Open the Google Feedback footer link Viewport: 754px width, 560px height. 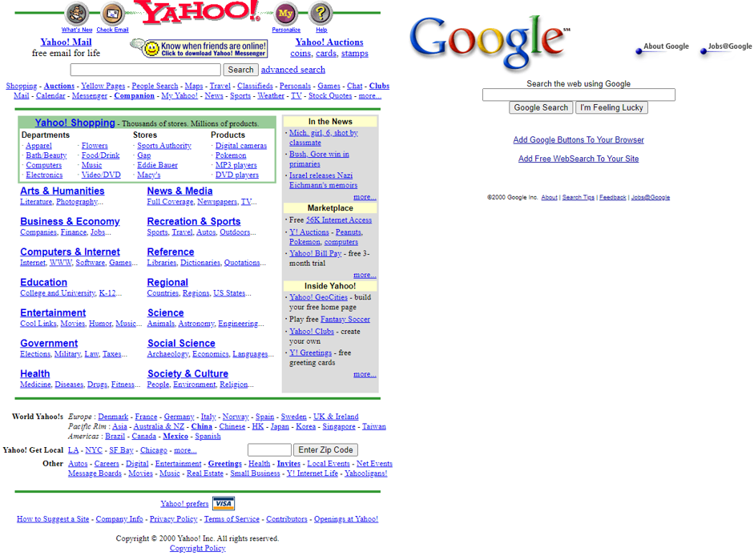[613, 197]
